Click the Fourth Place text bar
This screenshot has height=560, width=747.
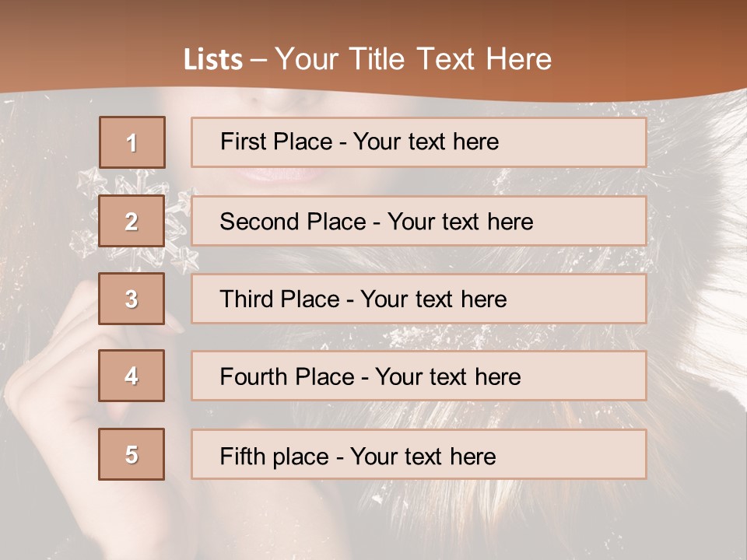pyautogui.click(x=419, y=376)
